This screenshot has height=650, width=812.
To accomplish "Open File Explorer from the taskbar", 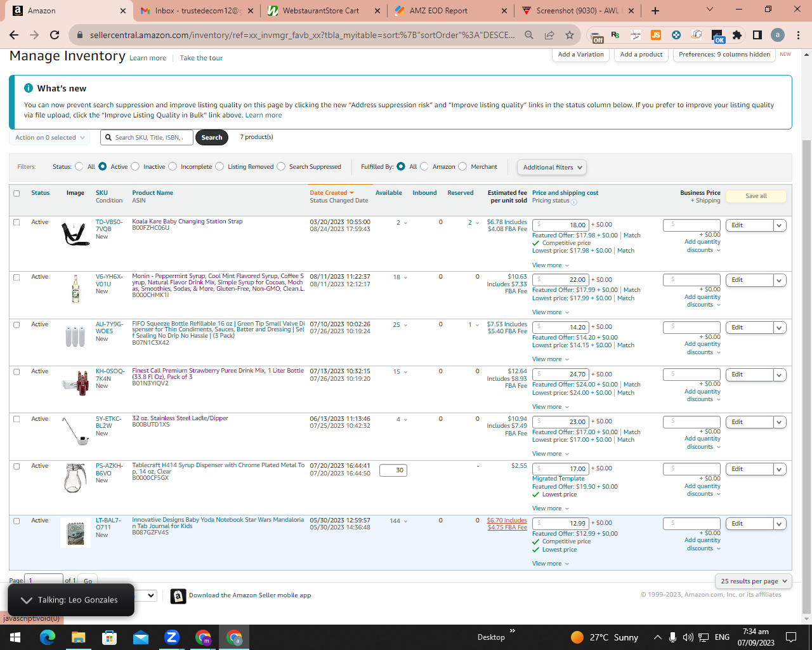I will pyautogui.click(x=78, y=637).
